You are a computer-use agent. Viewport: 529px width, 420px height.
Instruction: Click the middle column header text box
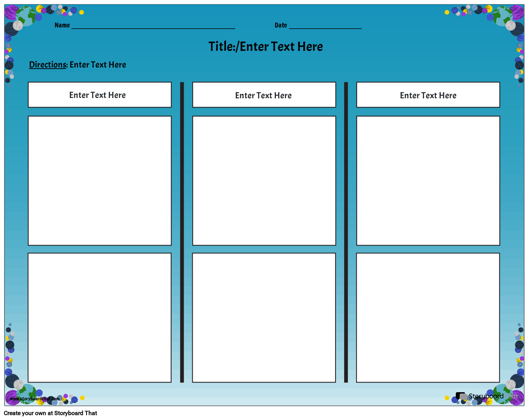pyautogui.click(x=264, y=95)
